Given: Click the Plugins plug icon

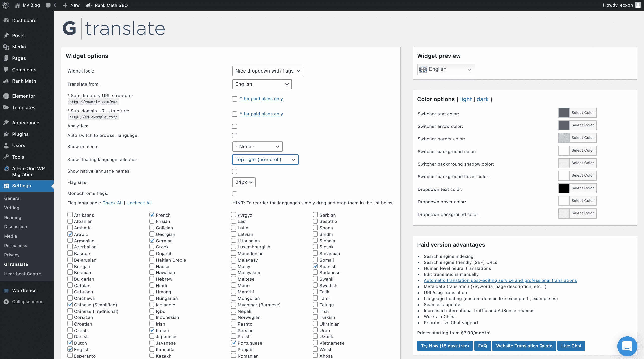Looking at the screenshot, I should click(6, 134).
